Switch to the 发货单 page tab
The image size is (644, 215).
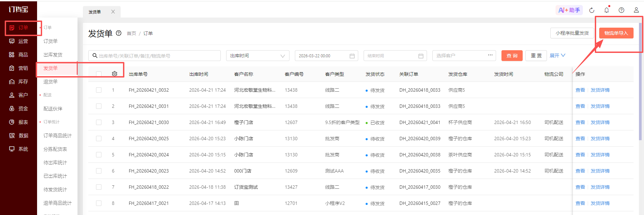coord(95,12)
